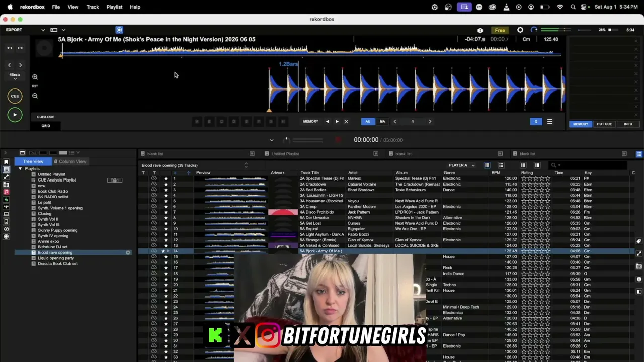This screenshot has width=644, height=362.
Task: Expand the Blood rave opening playlist selector
Action: (x=246, y=165)
